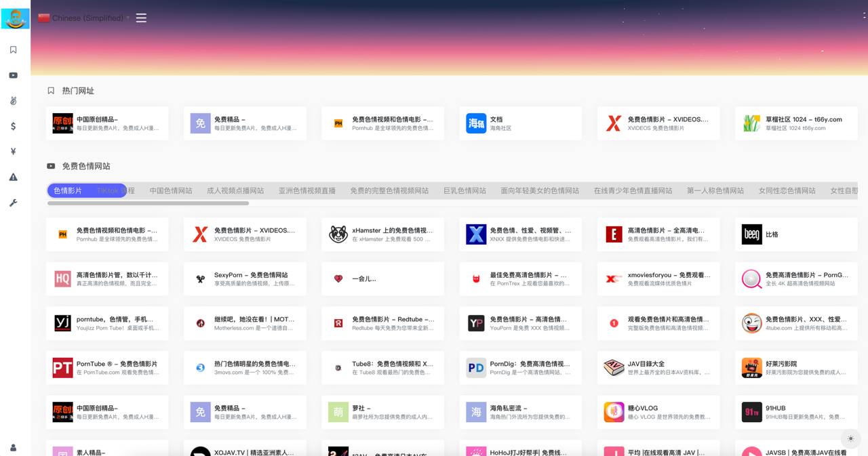The height and width of the screenshot is (456, 868).
Task: Open the xmoviesforyou card
Action: pyautogui.click(x=658, y=279)
